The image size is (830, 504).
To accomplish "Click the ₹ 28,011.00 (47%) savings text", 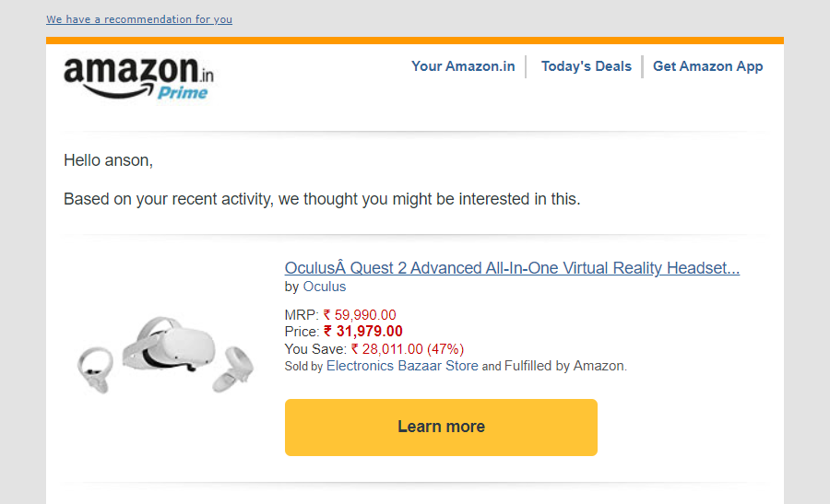I will [x=407, y=348].
